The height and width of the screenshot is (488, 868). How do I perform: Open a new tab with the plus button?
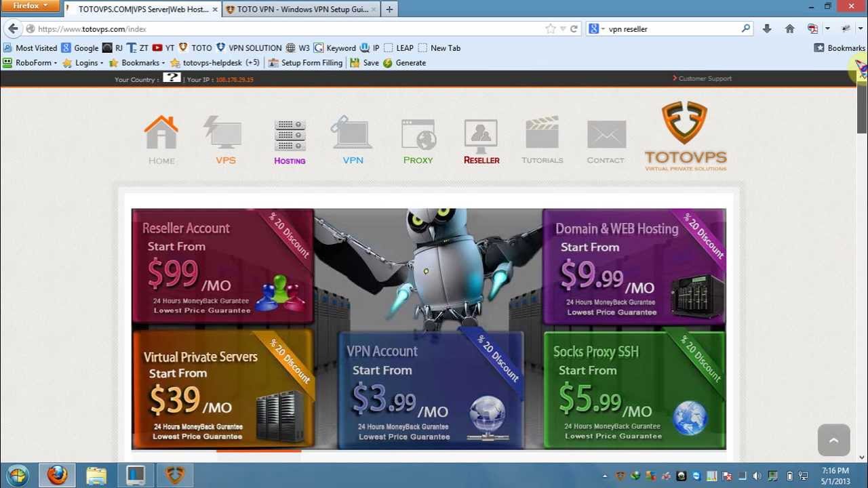click(389, 9)
